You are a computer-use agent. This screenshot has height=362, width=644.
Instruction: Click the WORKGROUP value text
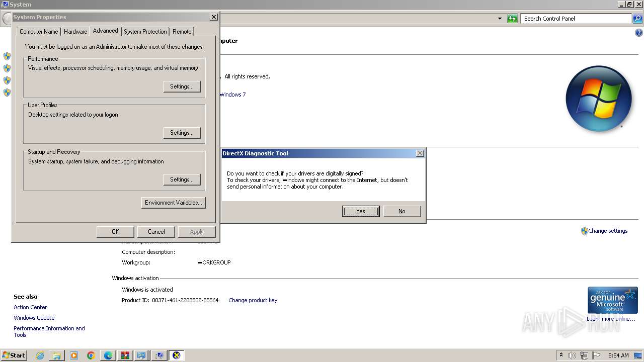point(214,262)
